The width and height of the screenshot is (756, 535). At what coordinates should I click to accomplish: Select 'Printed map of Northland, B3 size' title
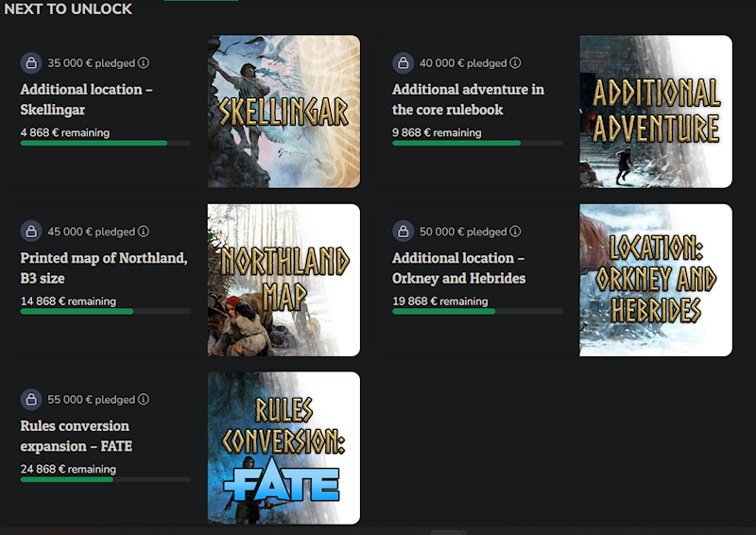point(103,267)
